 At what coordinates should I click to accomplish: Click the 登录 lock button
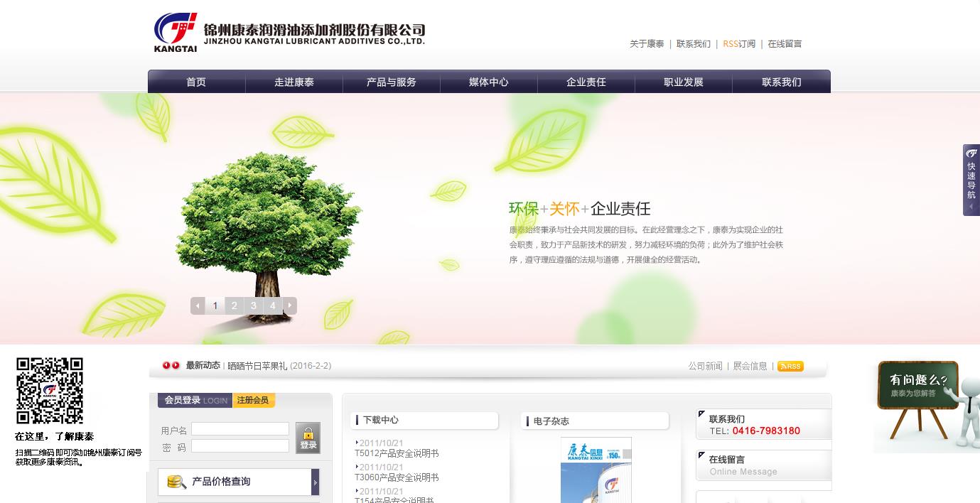click(x=308, y=438)
